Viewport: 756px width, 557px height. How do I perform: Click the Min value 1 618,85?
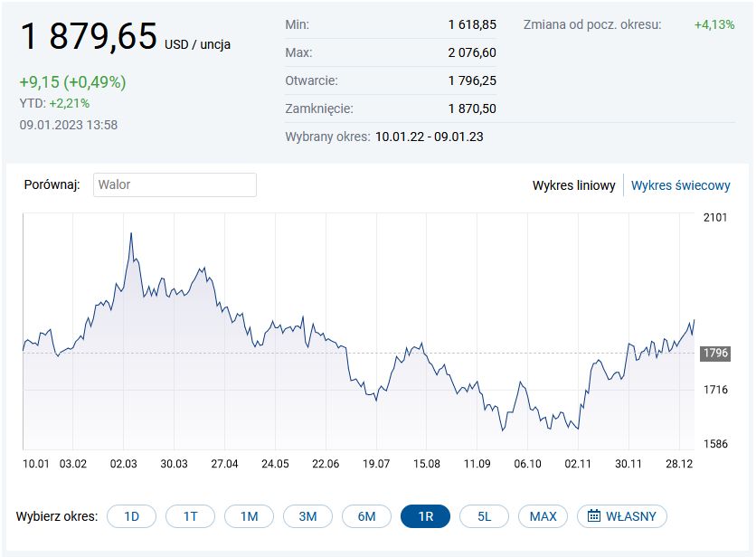click(x=471, y=25)
